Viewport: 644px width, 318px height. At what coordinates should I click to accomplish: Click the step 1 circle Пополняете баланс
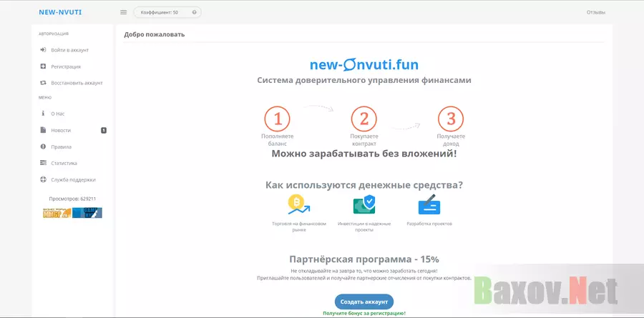tap(277, 119)
